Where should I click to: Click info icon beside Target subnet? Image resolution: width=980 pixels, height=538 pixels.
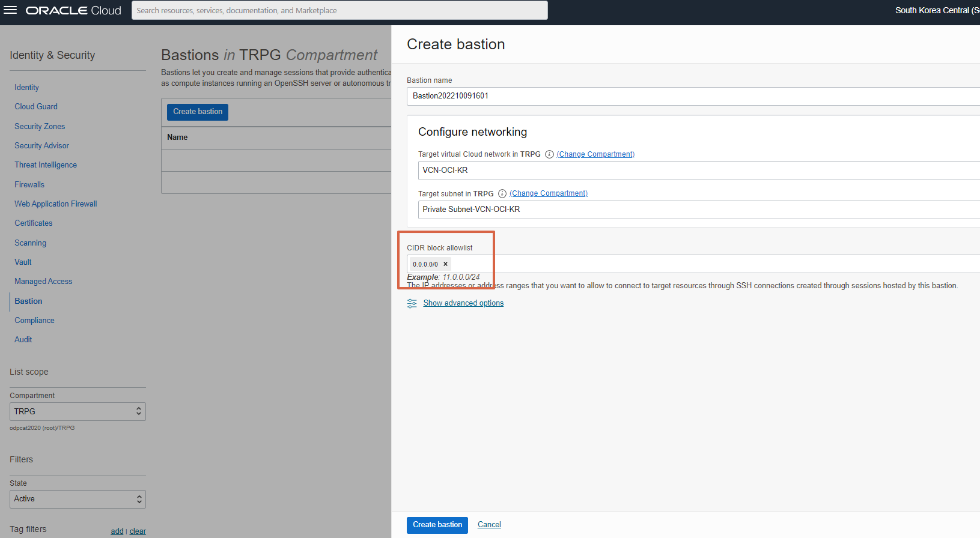click(x=502, y=193)
